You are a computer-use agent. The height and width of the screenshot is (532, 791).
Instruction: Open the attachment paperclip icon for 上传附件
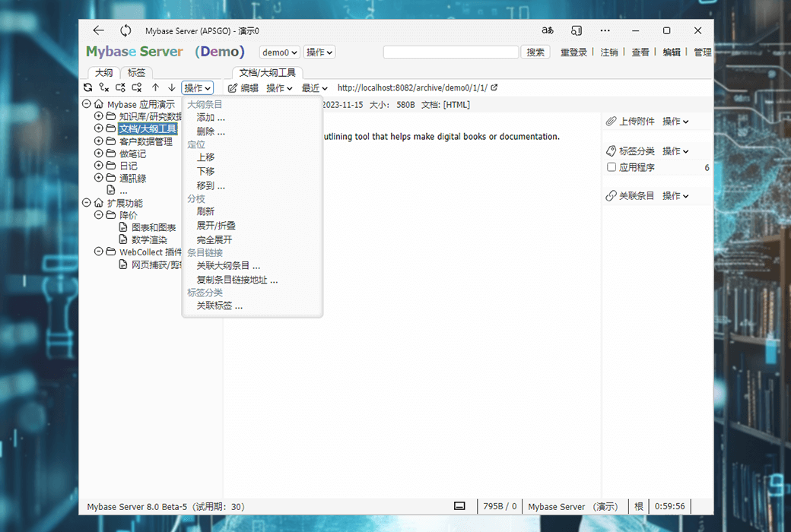pos(610,121)
